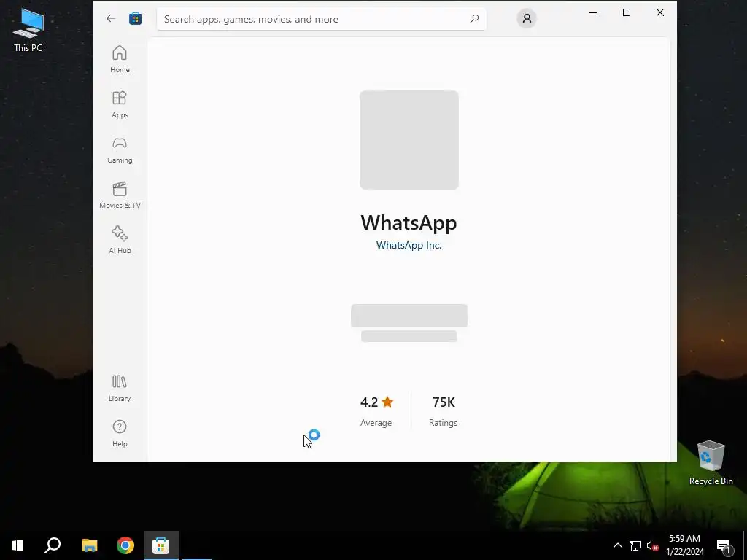Click the muted volume tray icon
Viewport: 747px width, 560px height.
(x=653, y=545)
